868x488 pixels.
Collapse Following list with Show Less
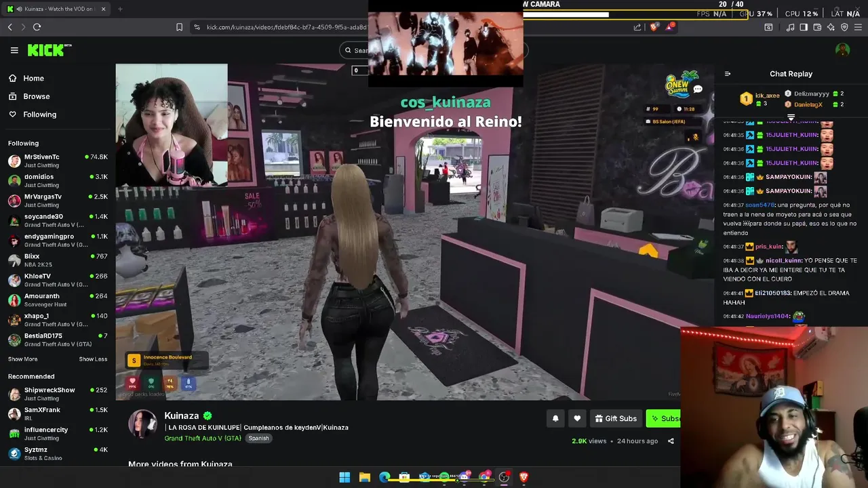pyautogui.click(x=93, y=359)
